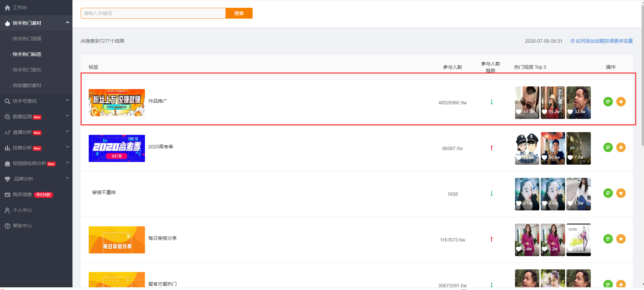Open 穿搭不重样 video with 4.1w likes
Viewport: 644px width, 290px height.
(527, 194)
